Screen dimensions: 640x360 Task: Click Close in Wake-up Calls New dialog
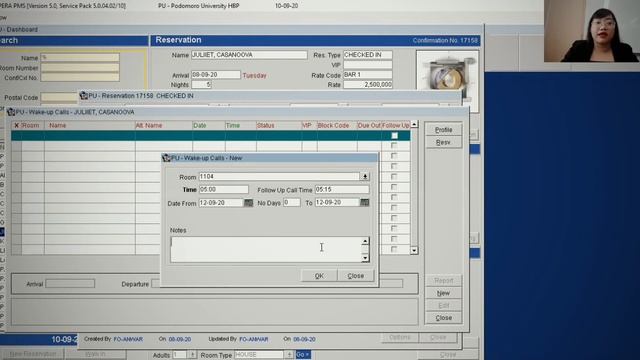point(356,276)
